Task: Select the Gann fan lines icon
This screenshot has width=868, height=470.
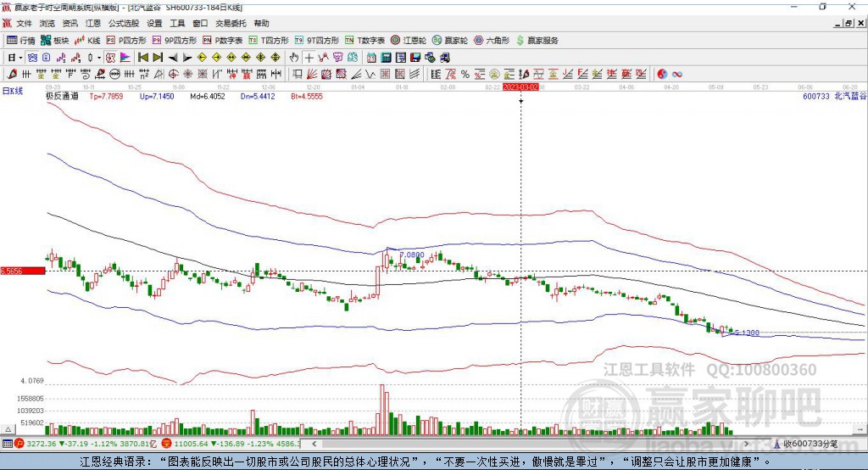Action: [312, 75]
